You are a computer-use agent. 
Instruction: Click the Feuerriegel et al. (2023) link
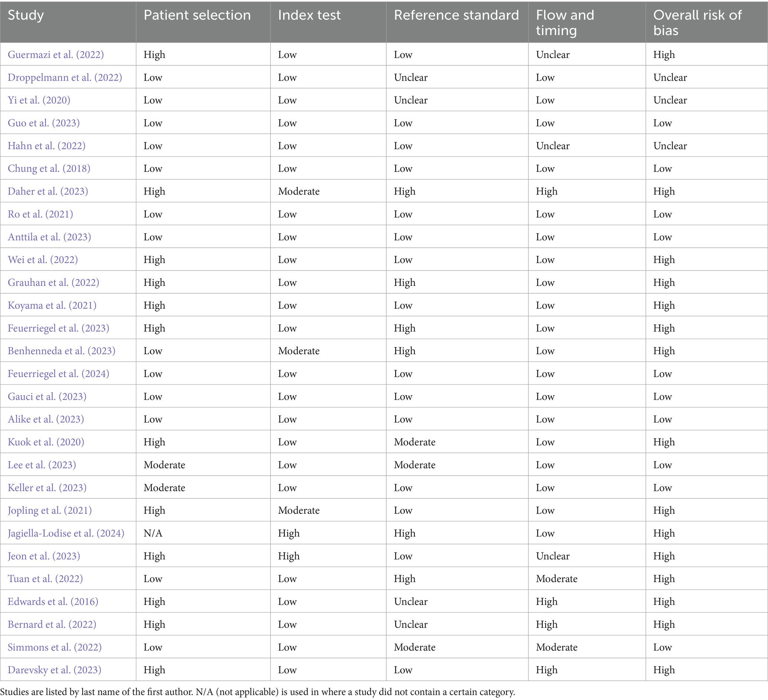[58, 328]
